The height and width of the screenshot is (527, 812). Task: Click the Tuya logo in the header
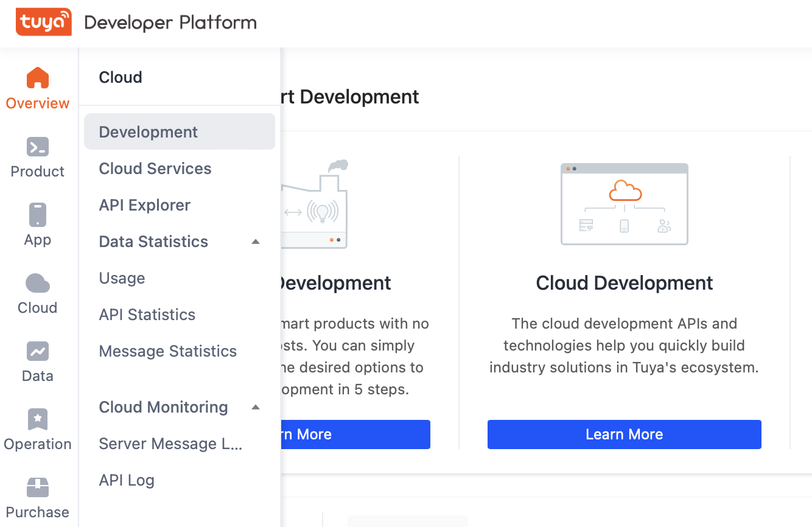[x=43, y=22]
